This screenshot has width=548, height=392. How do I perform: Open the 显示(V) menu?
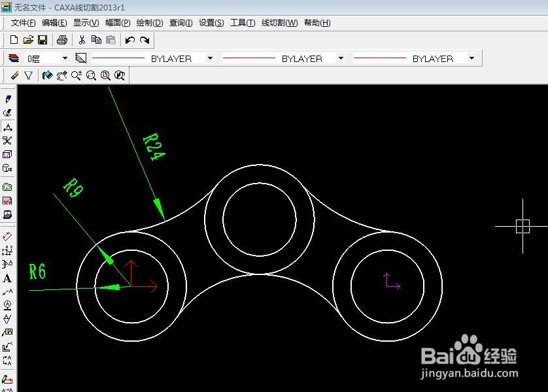tap(86, 23)
